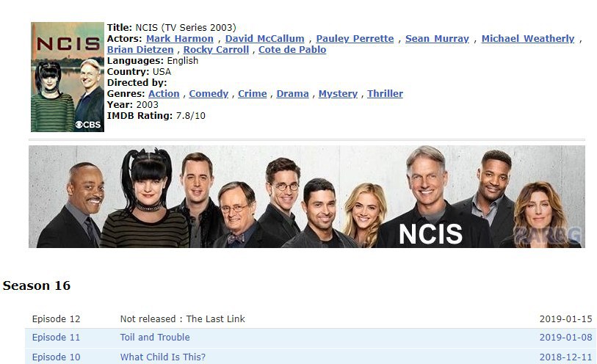
Task: Click the Episode 10 label
Action: [56, 357]
